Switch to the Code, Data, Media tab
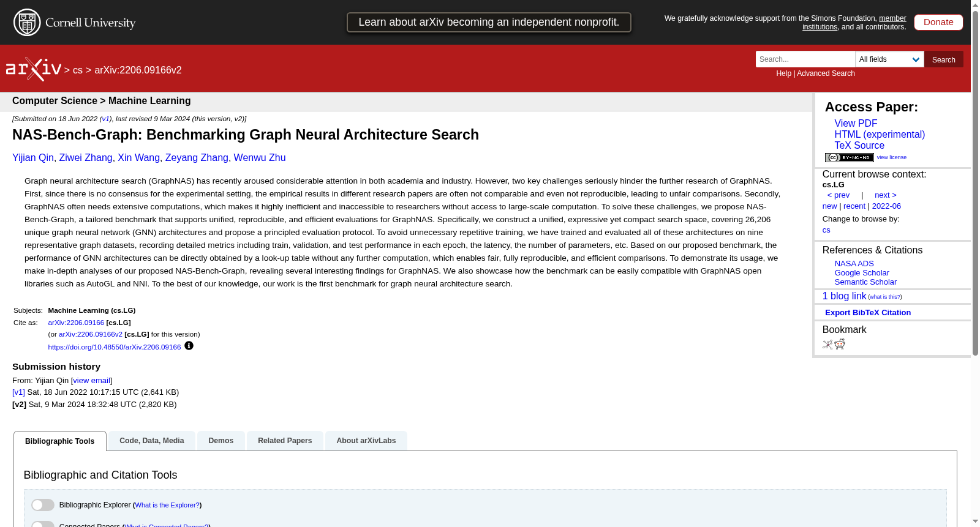Viewport: 980px width, 527px height. pos(152,441)
